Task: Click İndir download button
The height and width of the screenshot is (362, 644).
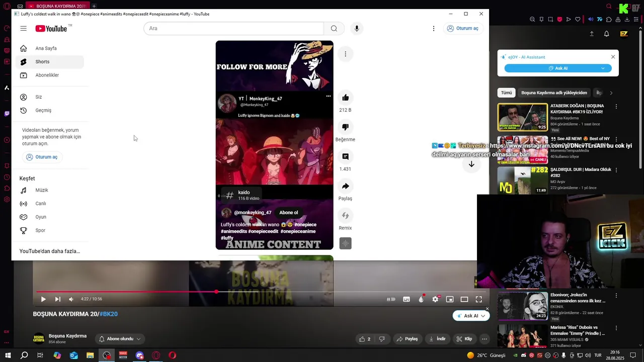Action: tap(437, 339)
